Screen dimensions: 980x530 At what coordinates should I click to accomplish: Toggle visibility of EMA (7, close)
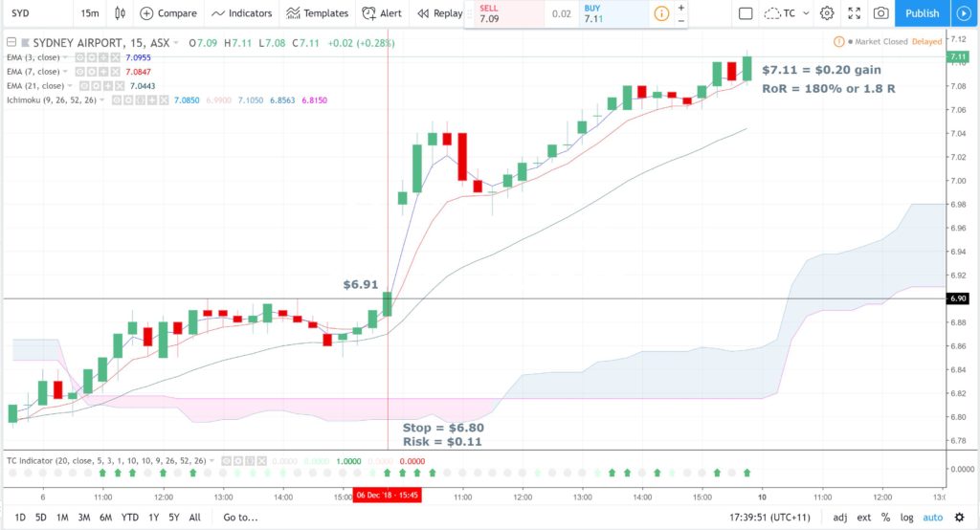coord(80,71)
